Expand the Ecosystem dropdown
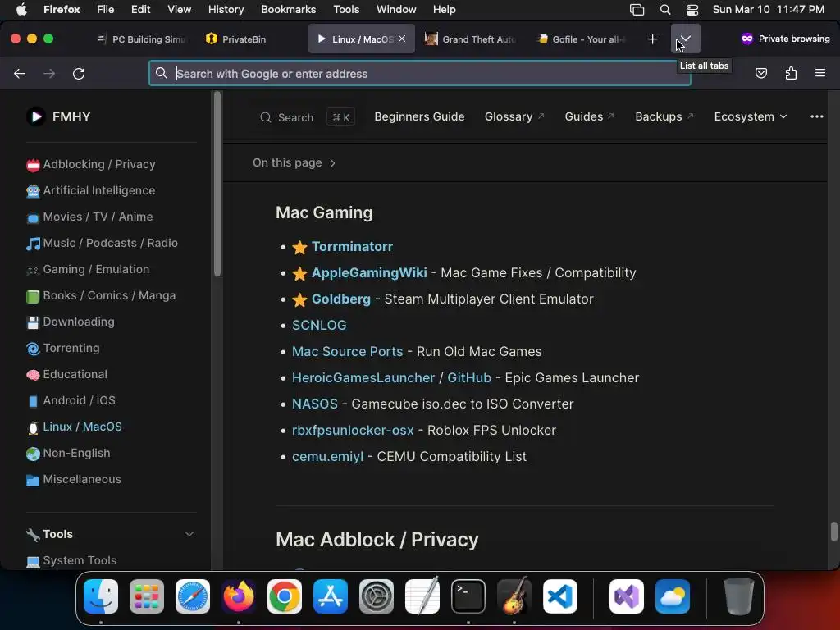Screen dimensions: 840x630 (750, 116)
